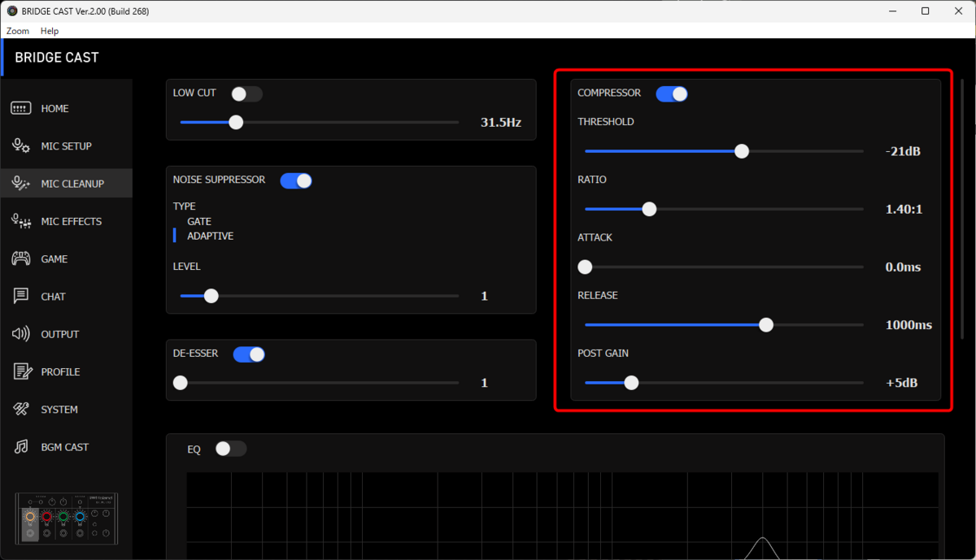Click the noise suppressor LEVEL slider handle
976x560 pixels.
click(x=211, y=296)
